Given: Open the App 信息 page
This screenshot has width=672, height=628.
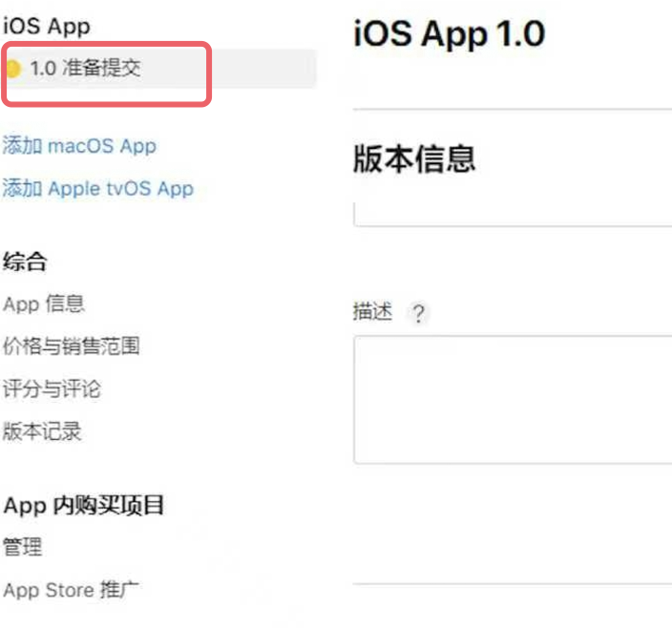Looking at the screenshot, I should click(44, 304).
